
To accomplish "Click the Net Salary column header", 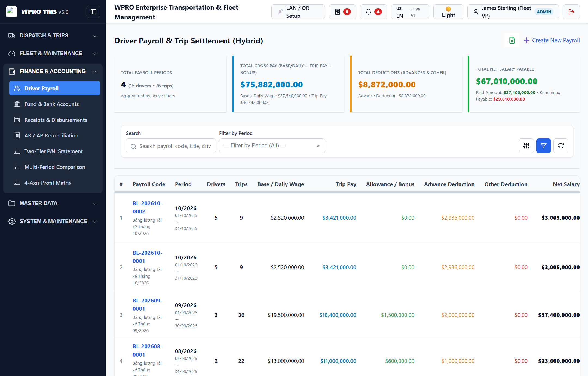I will (566, 184).
